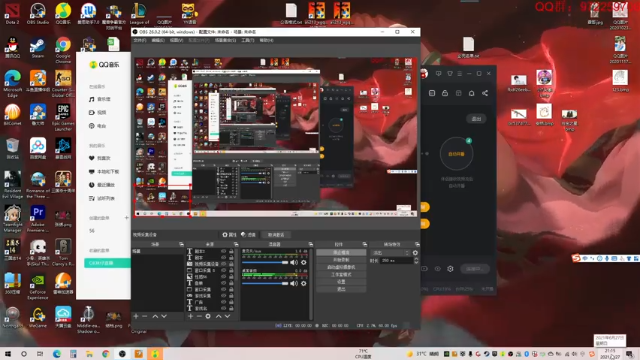Screen dimensions: 640x360
Task: Remove selected scene with minus icon
Action: (x=144, y=316)
